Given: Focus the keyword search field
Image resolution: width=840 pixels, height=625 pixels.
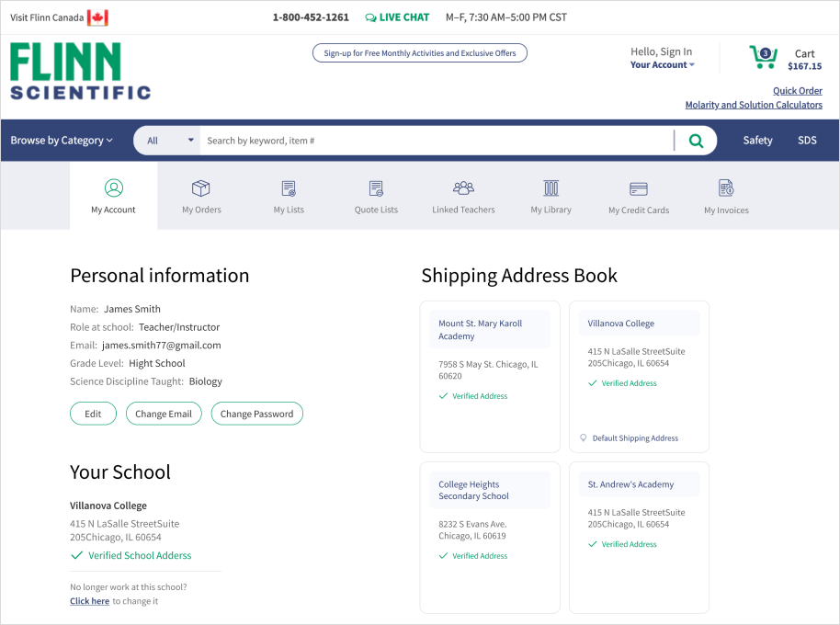Looking at the screenshot, I should tap(437, 141).
